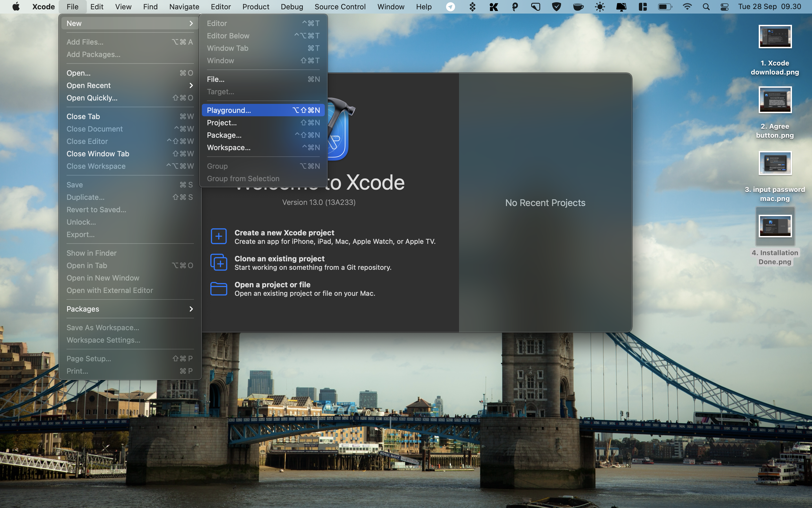Click the coffee cup menu bar icon

(x=578, y=7)
